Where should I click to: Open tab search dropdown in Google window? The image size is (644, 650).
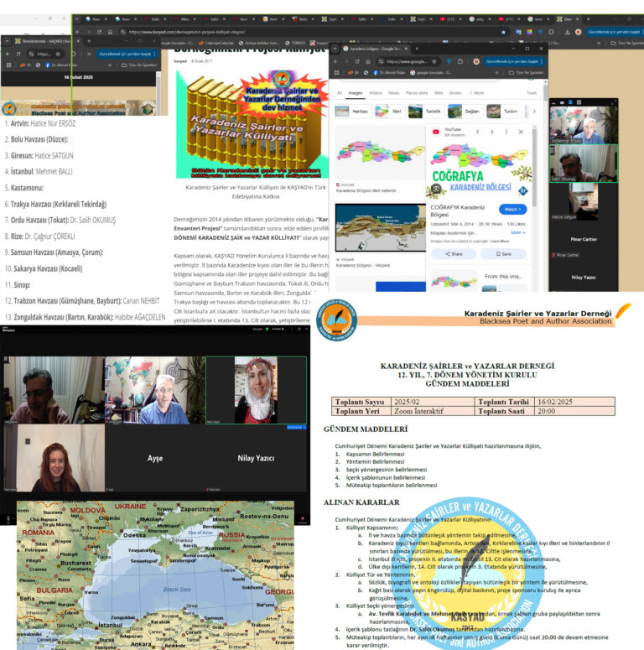(335, 49)
